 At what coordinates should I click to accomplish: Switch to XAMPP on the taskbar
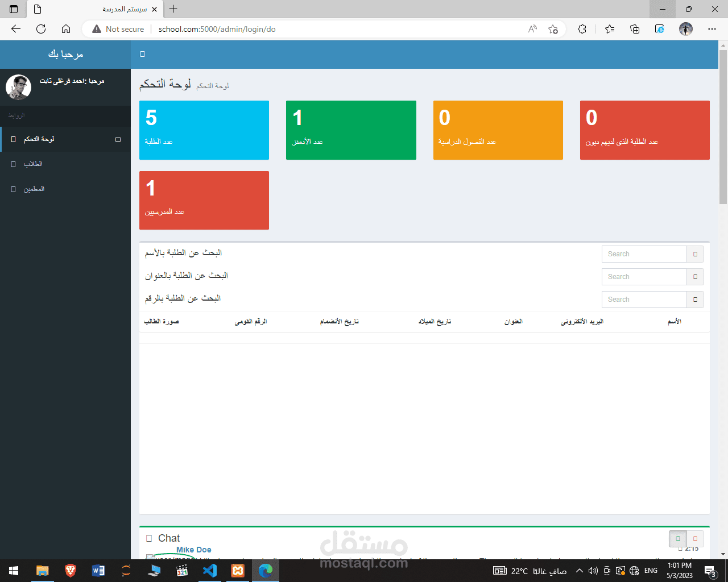pos(238,571)
